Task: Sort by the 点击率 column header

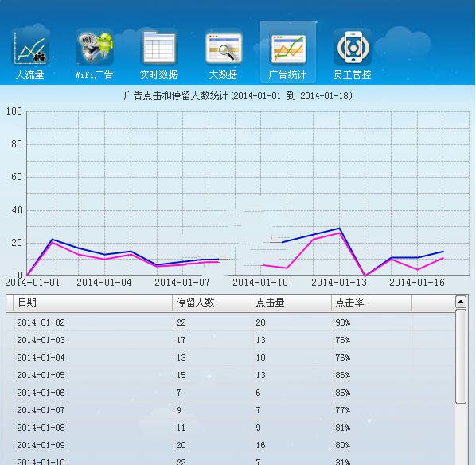Action: [x=371, y=303]
